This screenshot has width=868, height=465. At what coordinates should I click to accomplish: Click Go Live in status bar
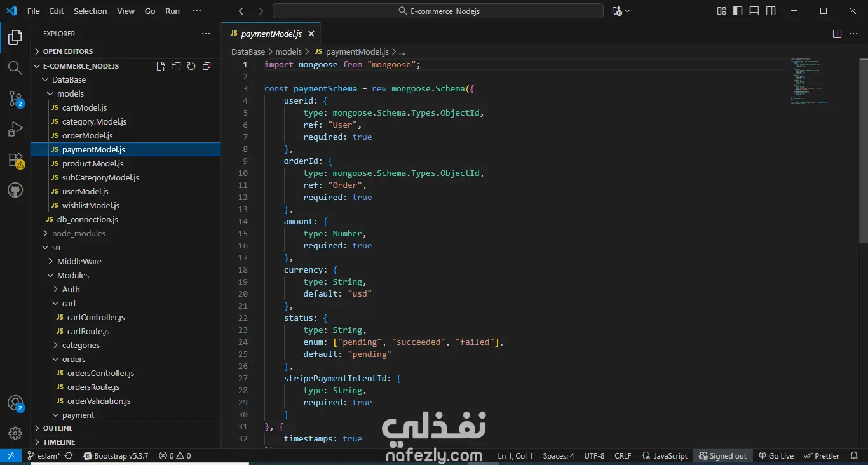coord(776,456)
